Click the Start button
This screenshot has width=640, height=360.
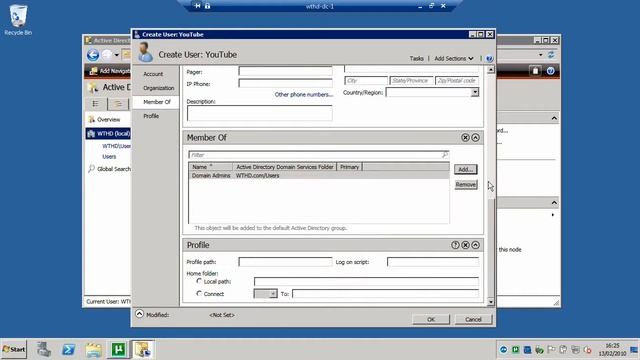click(13, 349)
